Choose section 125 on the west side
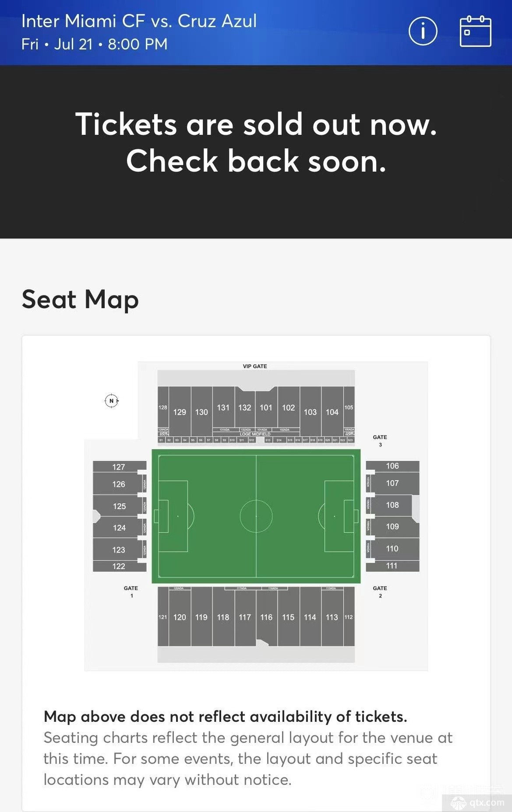The width and height of the screenshot is (512, 812). click(119, 506)
